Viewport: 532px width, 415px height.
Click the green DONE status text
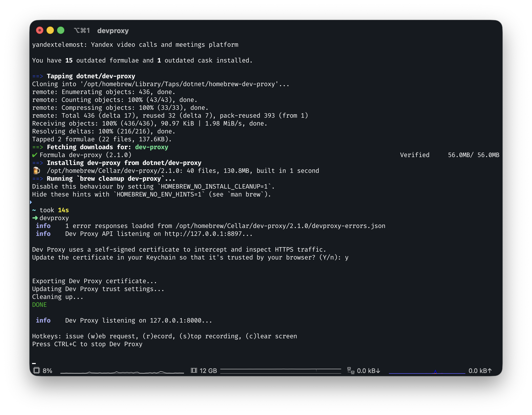[x=39, y=305]
